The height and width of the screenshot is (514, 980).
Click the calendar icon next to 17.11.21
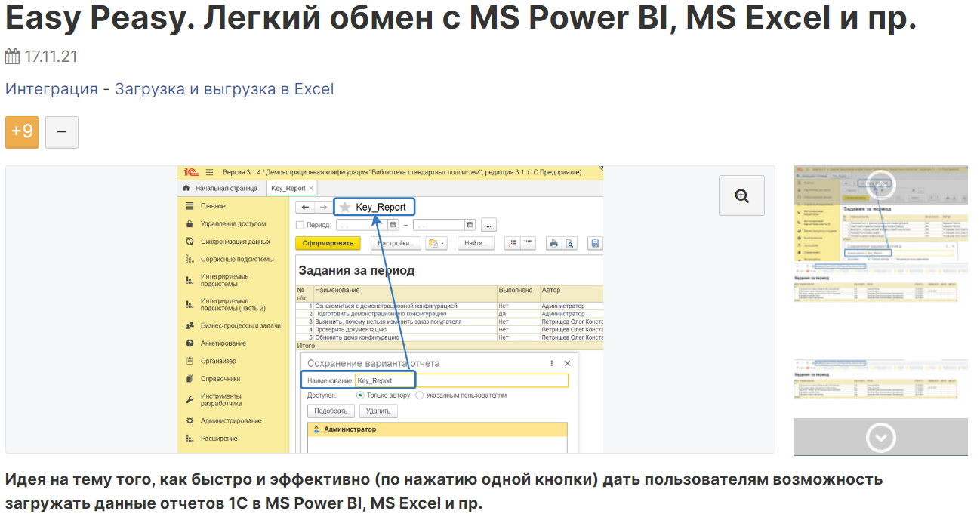point(12,57)
